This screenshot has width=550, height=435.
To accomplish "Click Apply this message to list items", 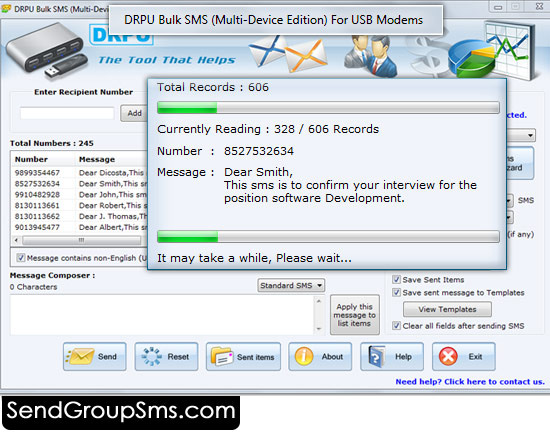I will click(355, 315).
